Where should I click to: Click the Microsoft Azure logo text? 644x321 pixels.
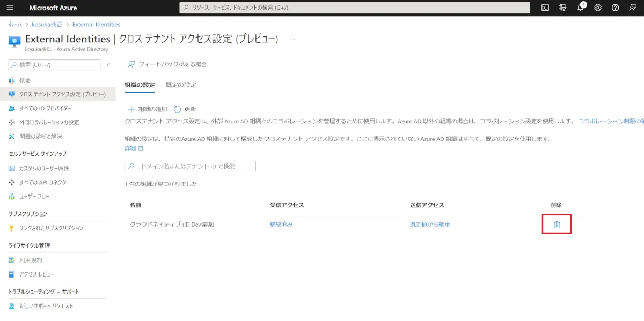pos(53,8)
